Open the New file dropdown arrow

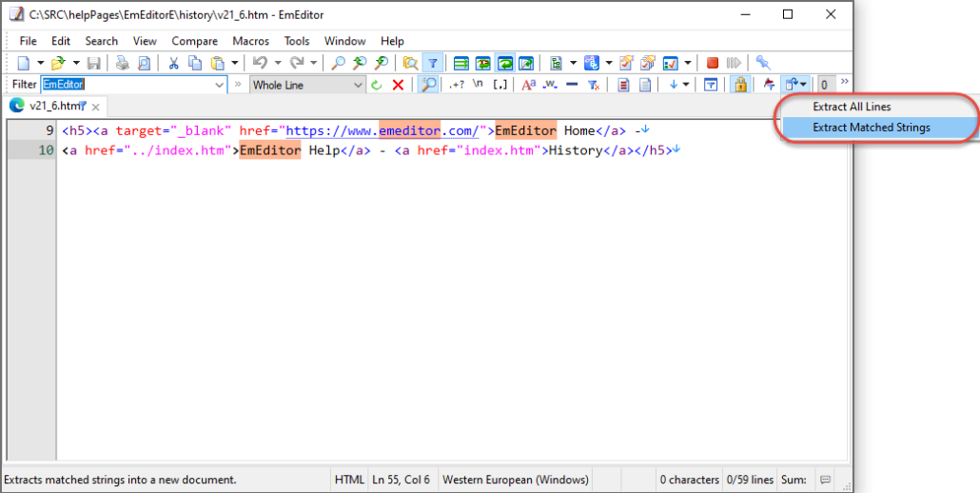point(41,63)
